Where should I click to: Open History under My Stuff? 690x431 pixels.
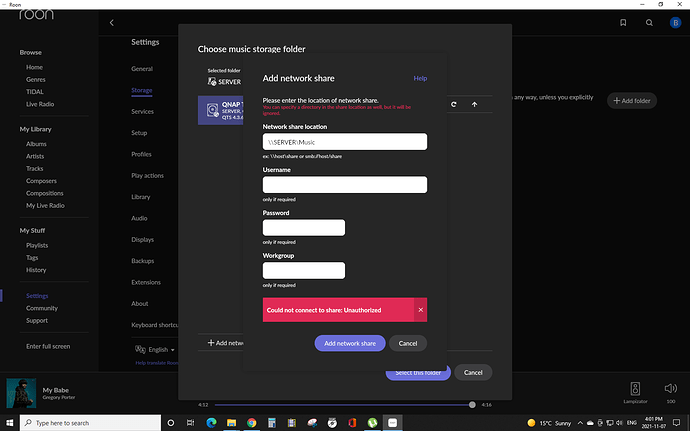[x=36, y=270]
